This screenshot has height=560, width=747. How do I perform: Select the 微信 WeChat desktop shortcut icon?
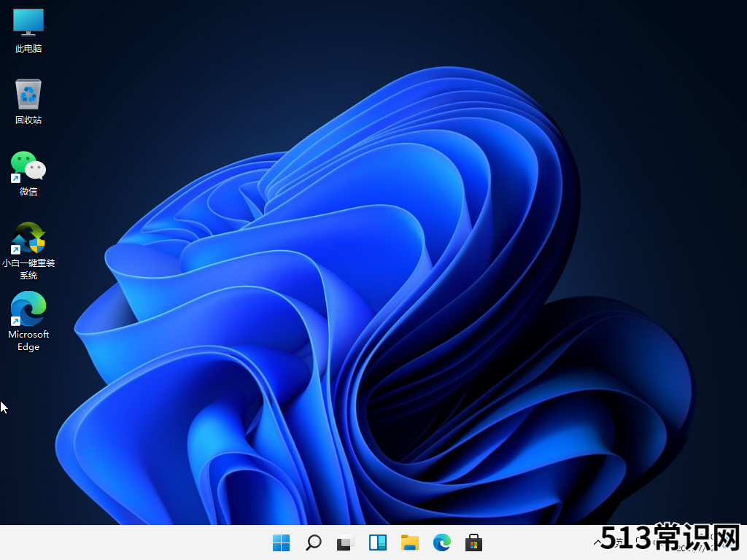(28, 166)
